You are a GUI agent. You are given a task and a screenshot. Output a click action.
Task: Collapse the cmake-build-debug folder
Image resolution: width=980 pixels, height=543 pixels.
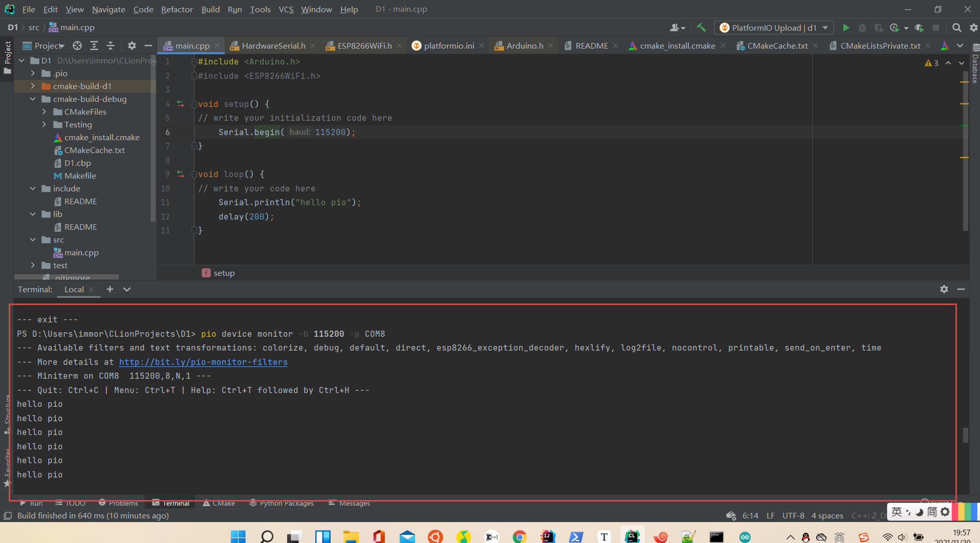33,99
